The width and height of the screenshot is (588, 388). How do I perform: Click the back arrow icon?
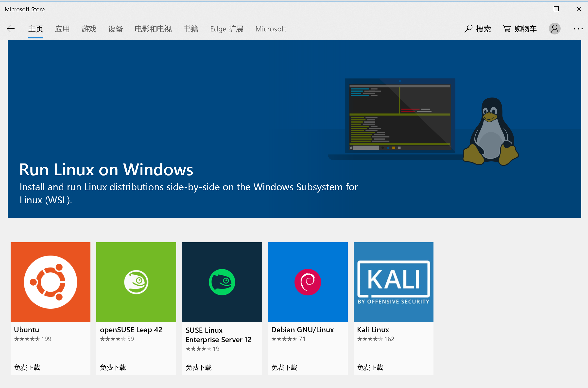pyautogui.click(x=11, y=29)
